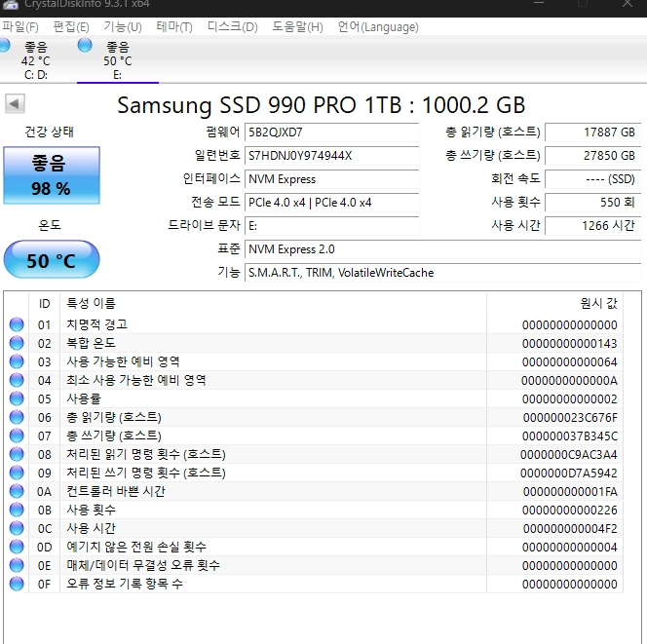
Task: Click the ID column header
Action: [44, 304]
